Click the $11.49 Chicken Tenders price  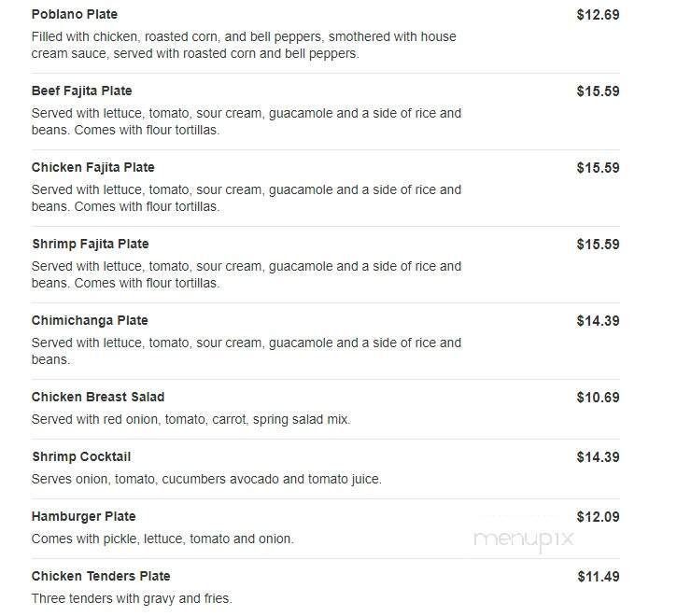(x=599, y=577)
